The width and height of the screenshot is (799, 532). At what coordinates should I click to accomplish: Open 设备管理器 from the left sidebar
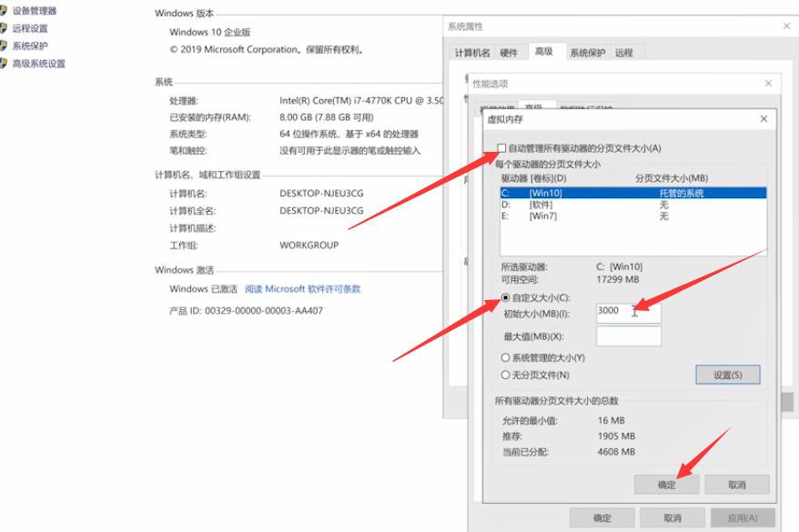[x=35, y=11]
